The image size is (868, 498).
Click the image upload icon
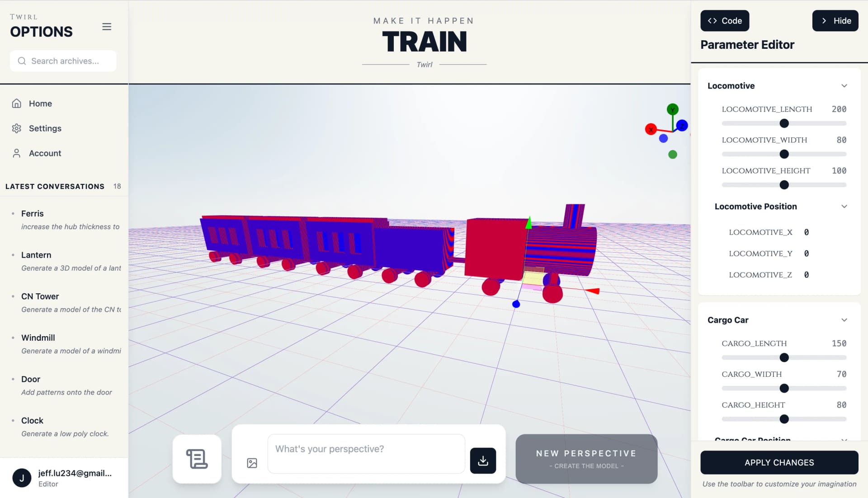252,463
